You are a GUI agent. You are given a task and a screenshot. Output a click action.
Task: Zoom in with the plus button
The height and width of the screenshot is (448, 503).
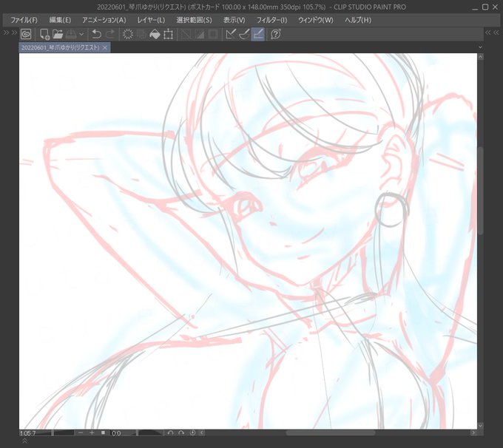(x=92, y=433)
